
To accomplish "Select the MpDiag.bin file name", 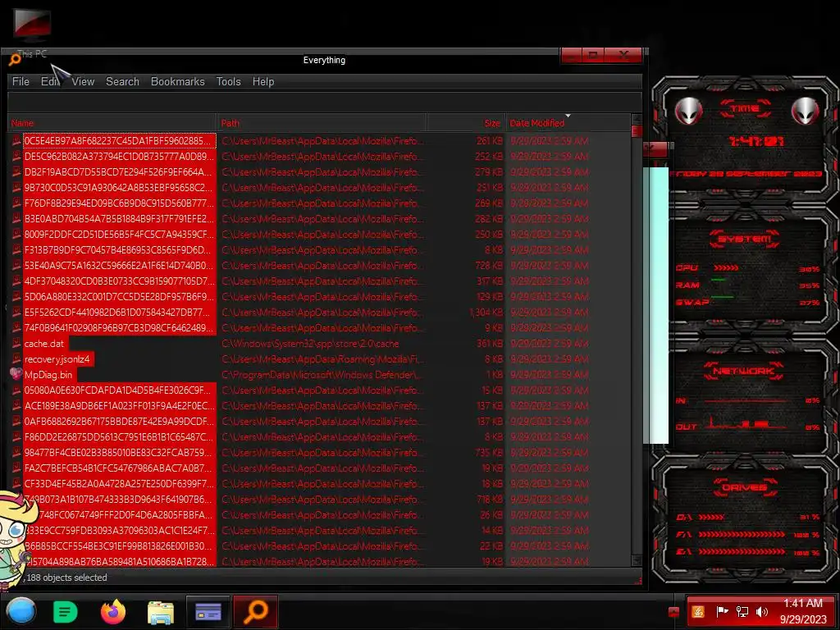I will [x=48, y=374].
